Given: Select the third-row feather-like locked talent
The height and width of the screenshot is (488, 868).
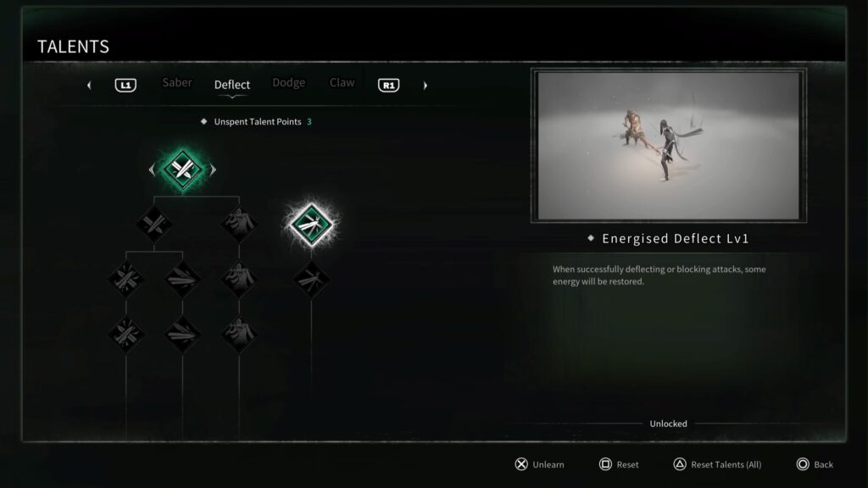Looking at the screenshot, I should pyautogui.click(x=182, y=279).
